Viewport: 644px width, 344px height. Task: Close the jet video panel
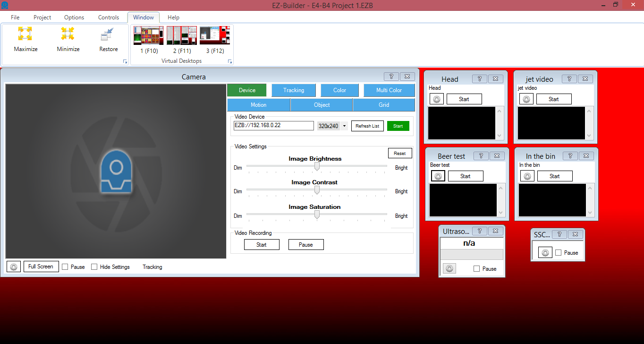[585, 79]
